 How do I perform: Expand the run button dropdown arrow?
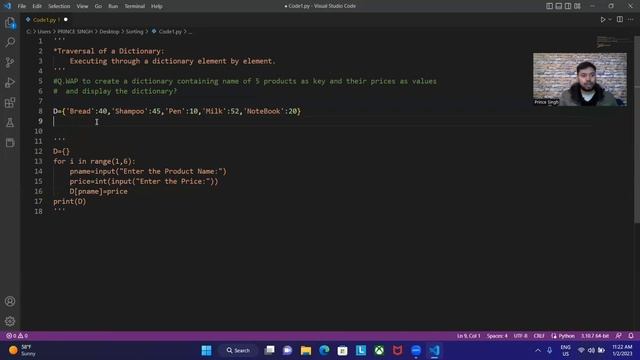[x=610, y=20]
